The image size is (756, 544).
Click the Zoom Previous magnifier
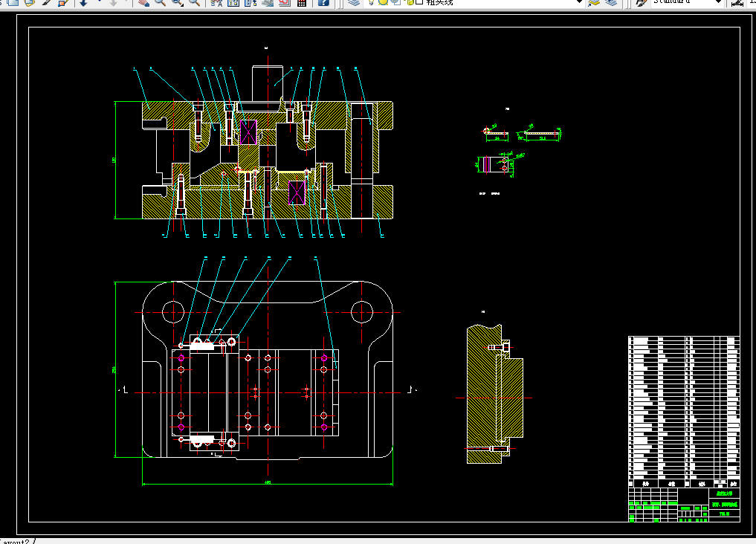pyautogui.click(x=194, y=2)
